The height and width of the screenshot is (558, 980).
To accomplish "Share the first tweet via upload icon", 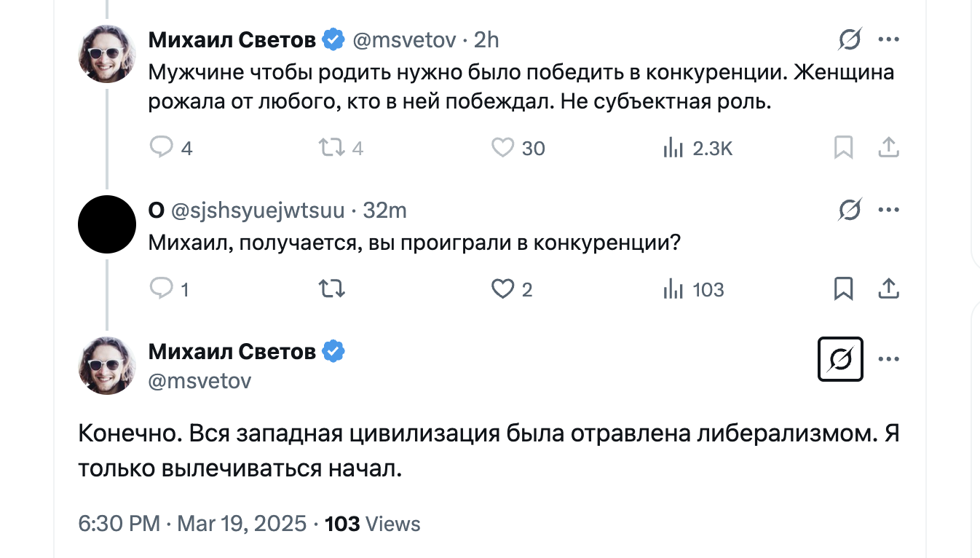I will pos(888,148).
